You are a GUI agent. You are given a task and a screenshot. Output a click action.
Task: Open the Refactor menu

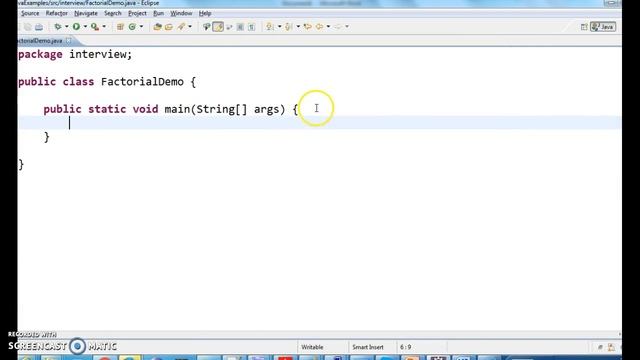point(57,13)
